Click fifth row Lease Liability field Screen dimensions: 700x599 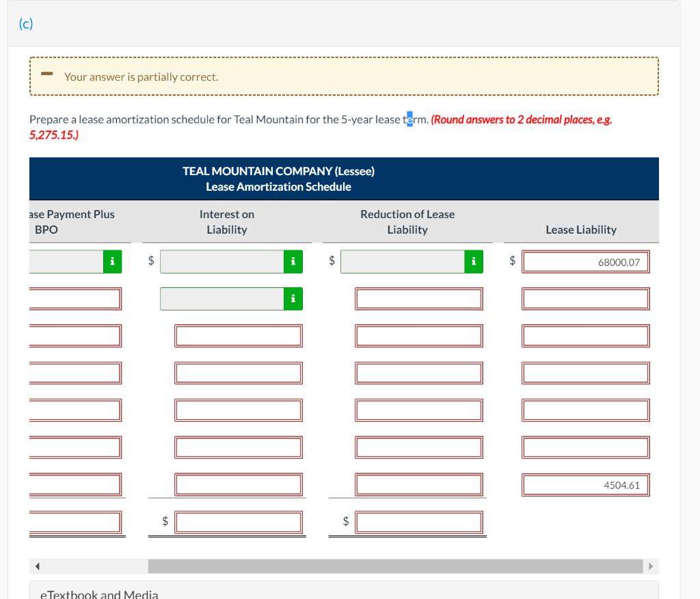(x=585, y=410)
